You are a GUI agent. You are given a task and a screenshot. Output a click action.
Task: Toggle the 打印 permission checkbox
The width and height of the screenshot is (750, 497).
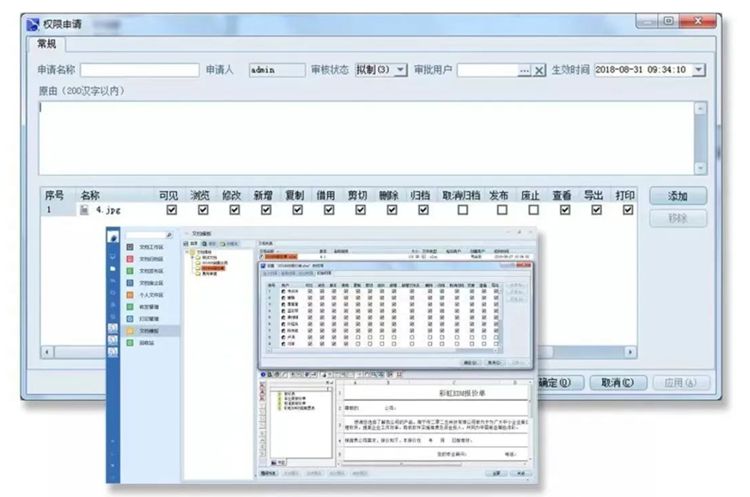point(627,211)
